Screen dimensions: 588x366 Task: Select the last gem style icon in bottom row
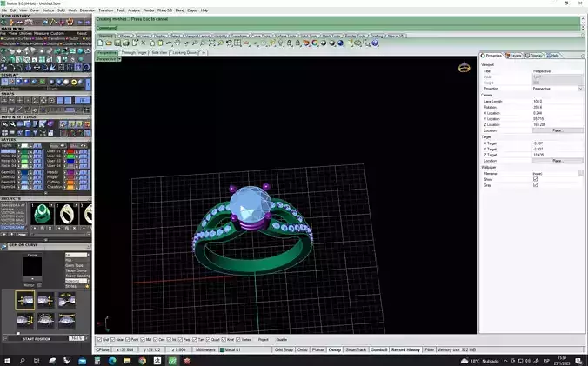67,321
